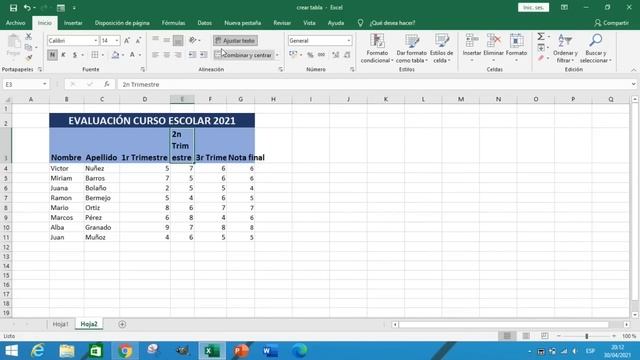This screenshot has height=360, width=640.
Task: Apply thousands separator 000 icon
Action: pyautogui.click(x=322, y=55)
